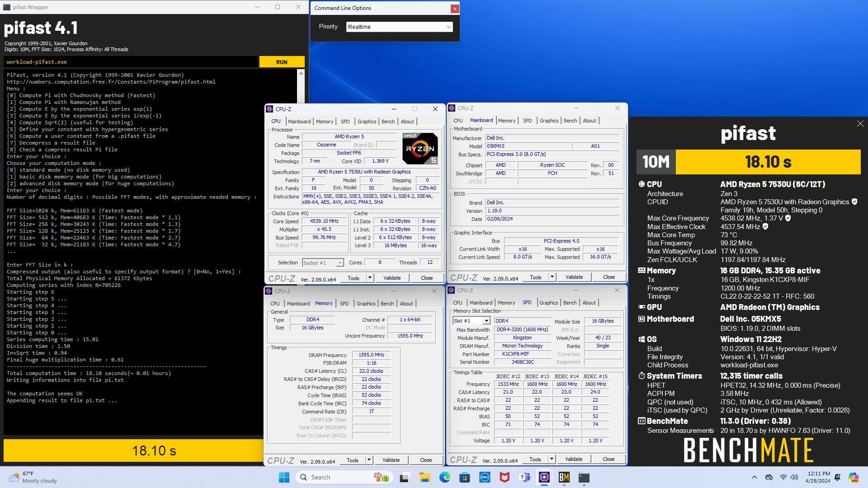The width and height of the screenshot is (868, 488).
Task: Click the 'K1CXP8-MIF' part number field
Action: pos(522,354)
